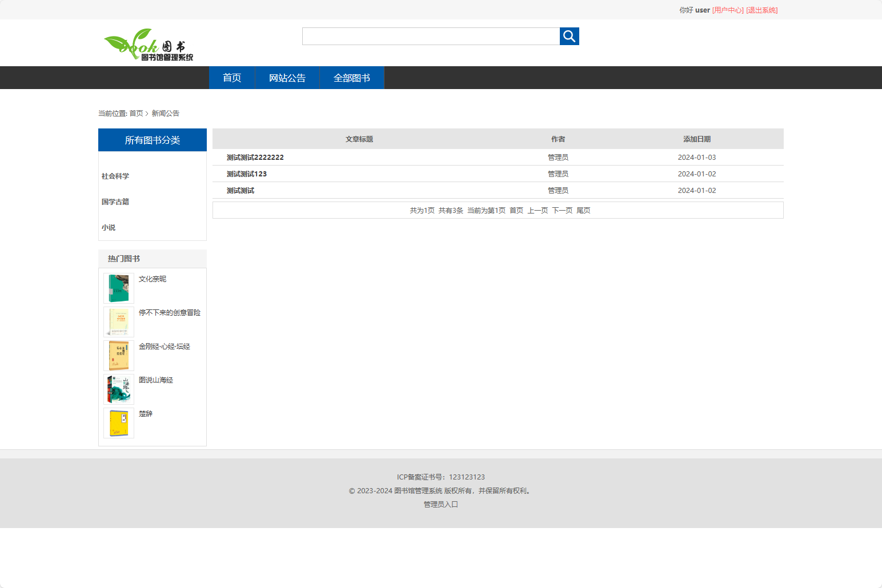Click 首页 in the breadcrumb trail
This screenshot has width=882, height=588.
(x=136, y=114)
